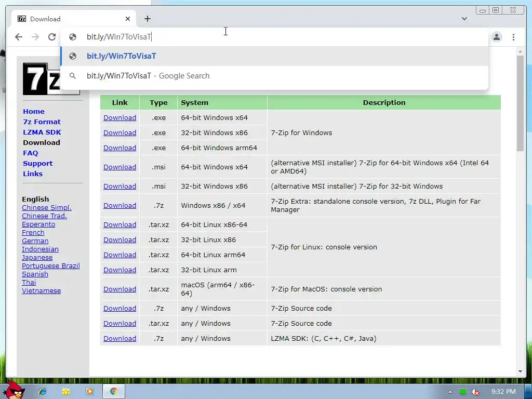Select the bit.ly/Win7ToVisaT URL suggestion
The width and height of the screenshot is (532, 399).
[274, 56]
